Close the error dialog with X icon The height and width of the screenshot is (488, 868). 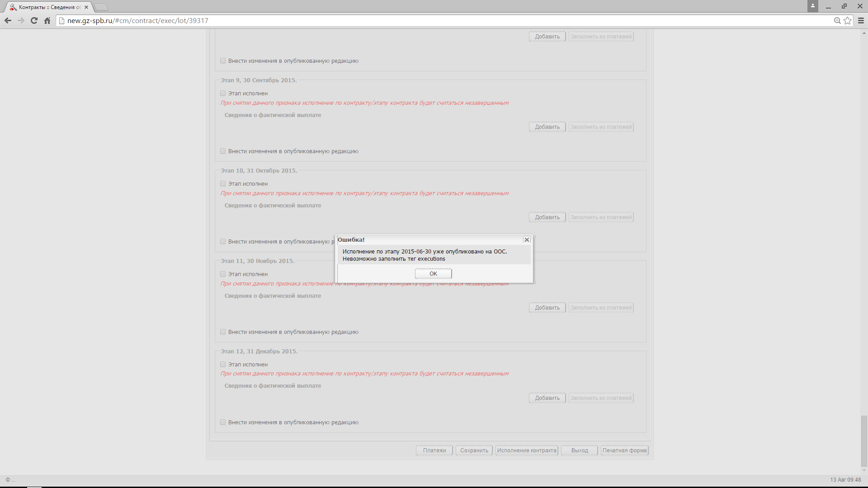pos(527,240)
